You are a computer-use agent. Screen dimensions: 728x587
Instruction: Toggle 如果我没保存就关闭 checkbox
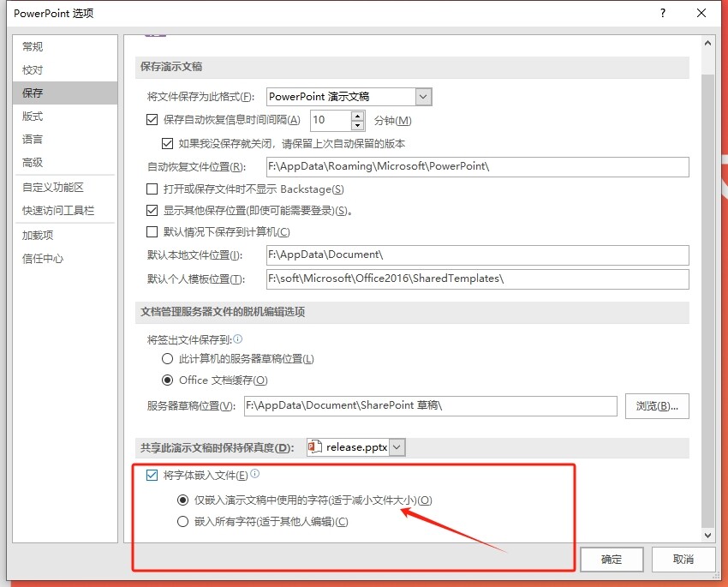(167, 143)
